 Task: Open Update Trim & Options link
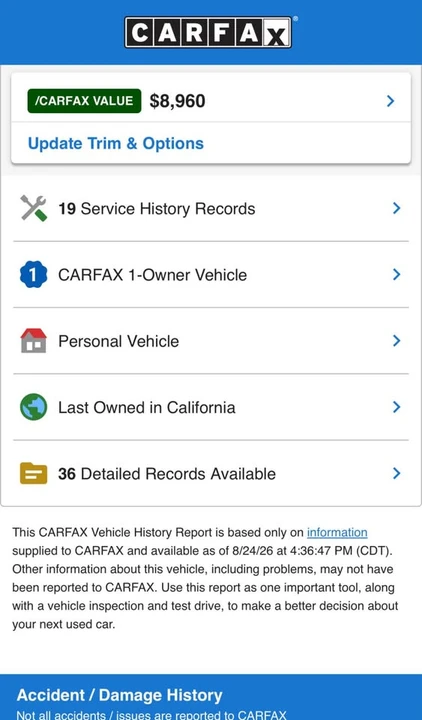(116, 144)
